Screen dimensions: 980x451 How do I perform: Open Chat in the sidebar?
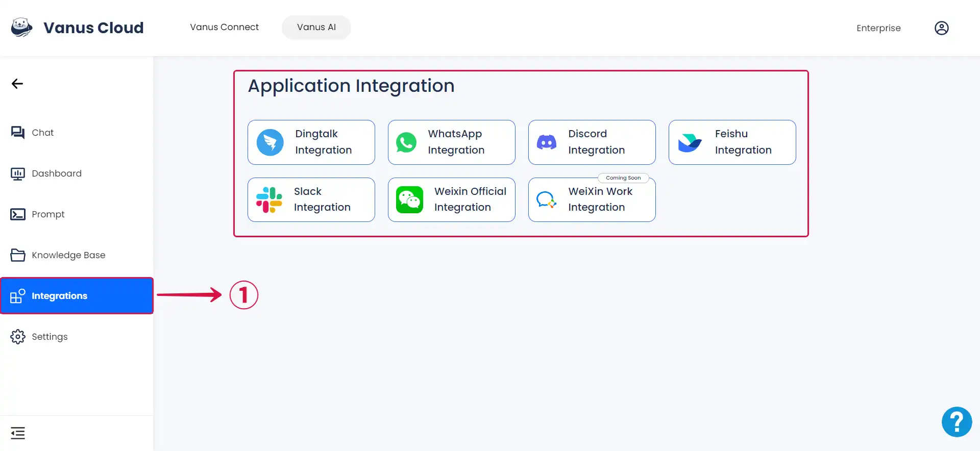(77, 133)
